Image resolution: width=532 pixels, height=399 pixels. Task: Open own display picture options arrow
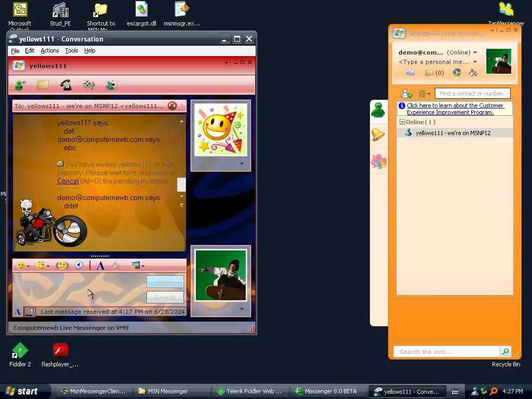pyautogui.click(x=242, y=309)
